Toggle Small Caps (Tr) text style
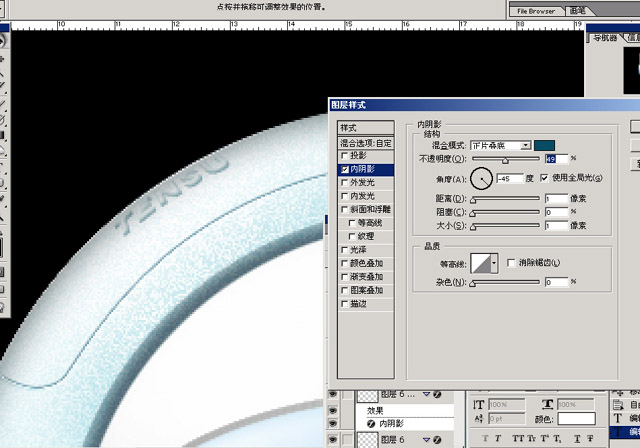Screen dimensions: 640x448 pos(531,439)
